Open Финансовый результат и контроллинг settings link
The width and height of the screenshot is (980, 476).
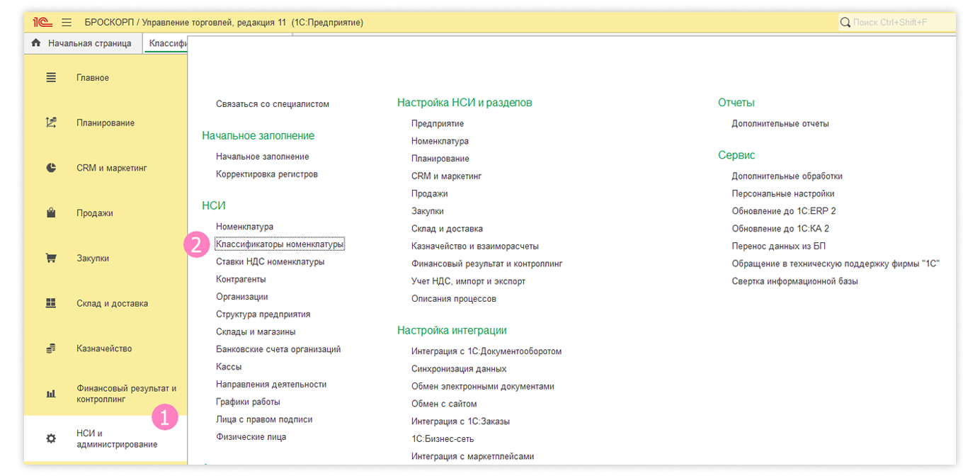[486, 263]
